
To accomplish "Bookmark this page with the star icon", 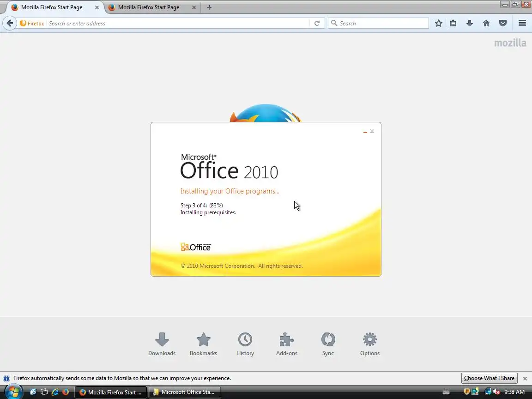I will pos(439,23).
